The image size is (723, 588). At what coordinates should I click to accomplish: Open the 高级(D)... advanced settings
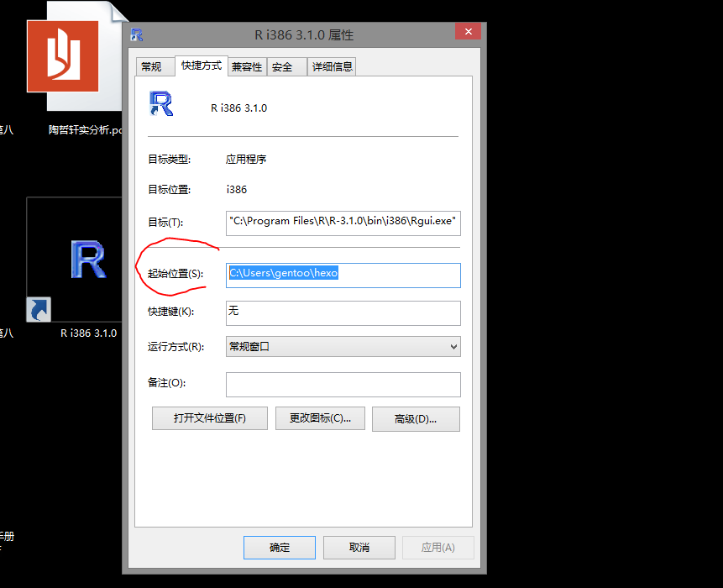pos(416,419)
